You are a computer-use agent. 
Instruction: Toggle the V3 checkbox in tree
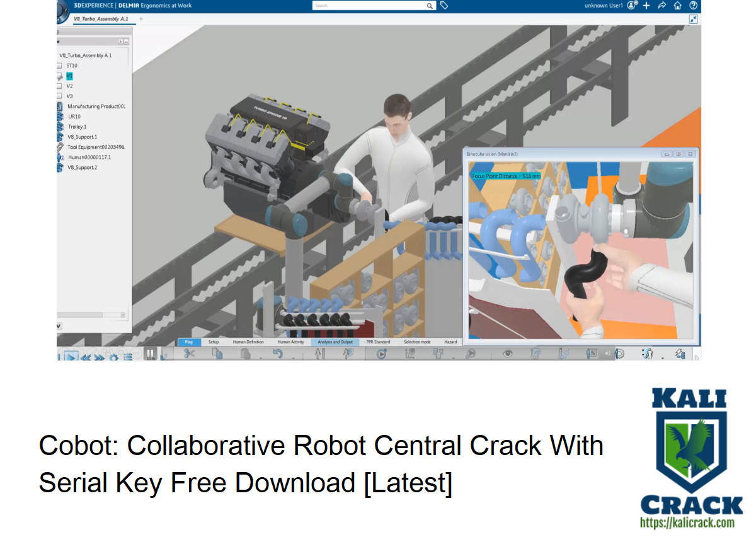59,96
